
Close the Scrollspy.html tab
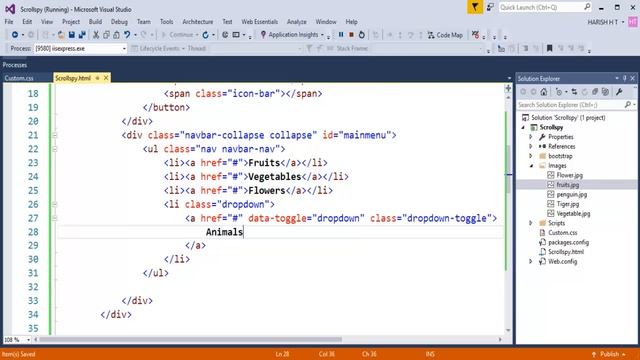pos(106,78)
